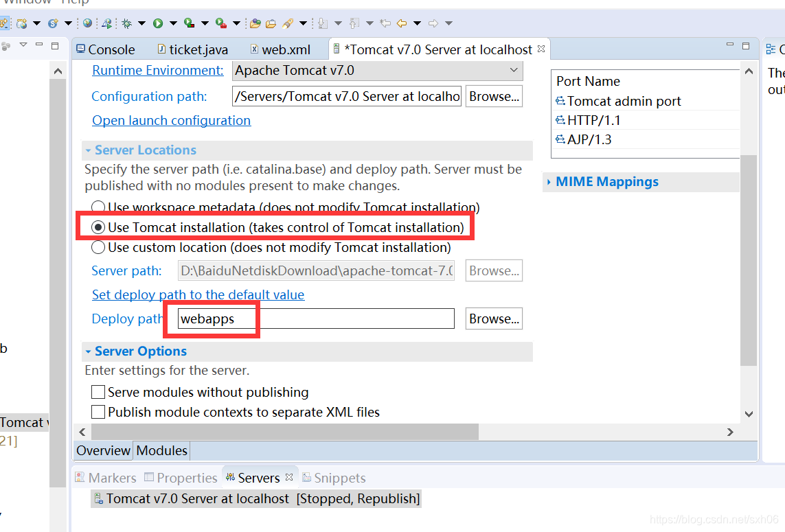Image resolution: width=785 pixels, height=532 pixels.
Task: Click the Debug bug icon
Action: tap(126, 23)
